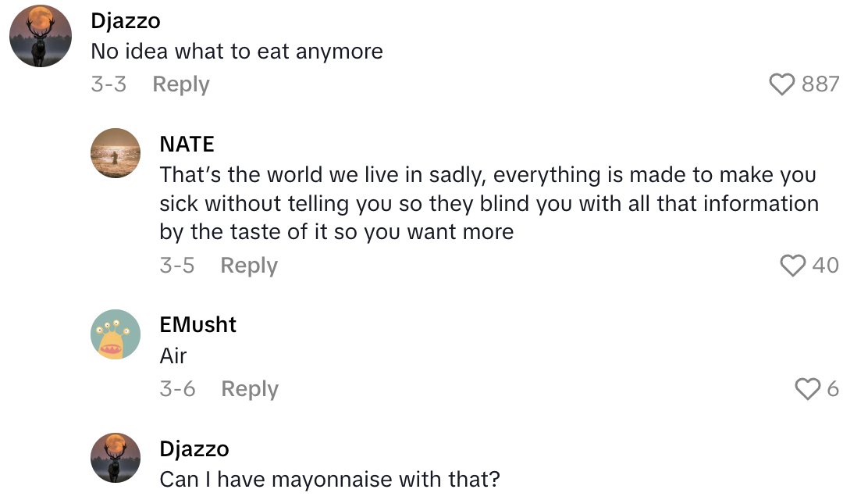The image size is (868, 500).
Task: Reply to Djazzo's top comment
Action: [x=181, y=84]
